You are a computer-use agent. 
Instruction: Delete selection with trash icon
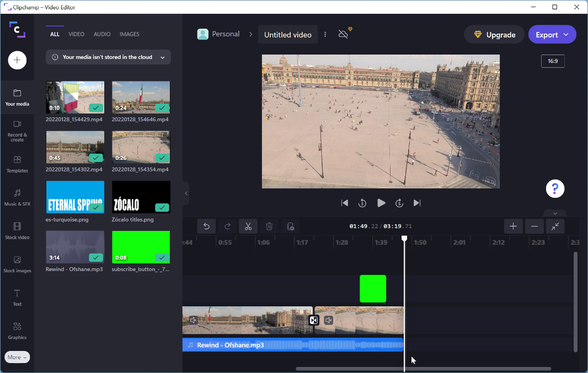[x=269, y=226]
